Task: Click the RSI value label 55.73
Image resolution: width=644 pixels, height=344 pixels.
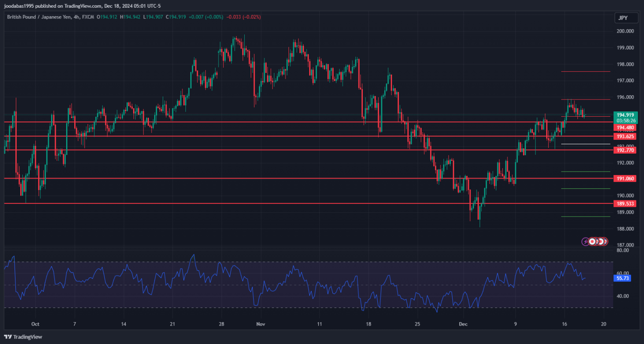Action: 623,278
